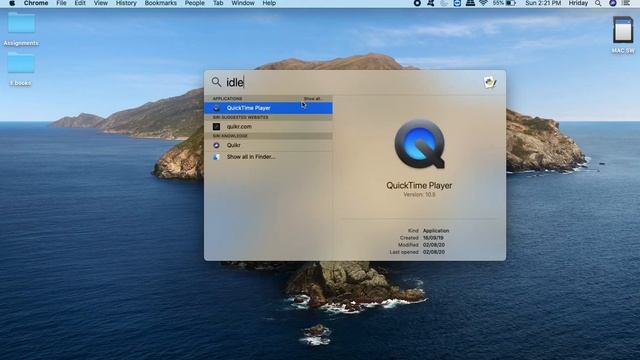Click Show all next to Applications
This screenshot has height=360, width=640.
(313, 99)
